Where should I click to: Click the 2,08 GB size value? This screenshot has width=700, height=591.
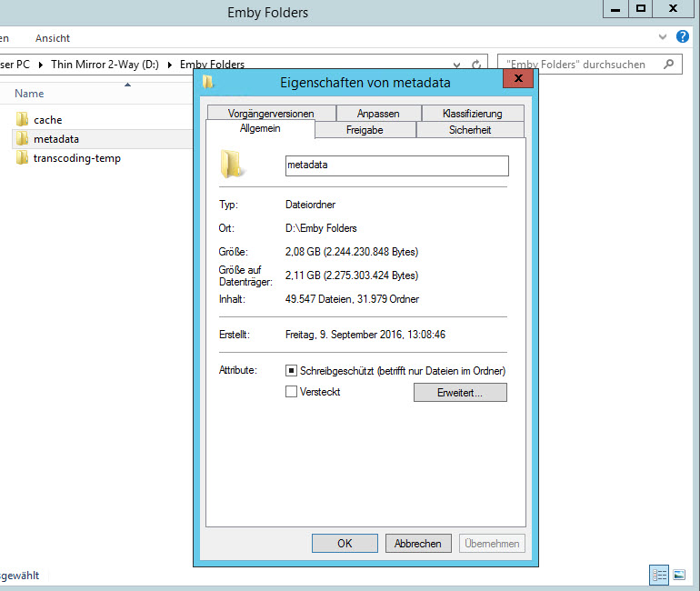[352, 252]
